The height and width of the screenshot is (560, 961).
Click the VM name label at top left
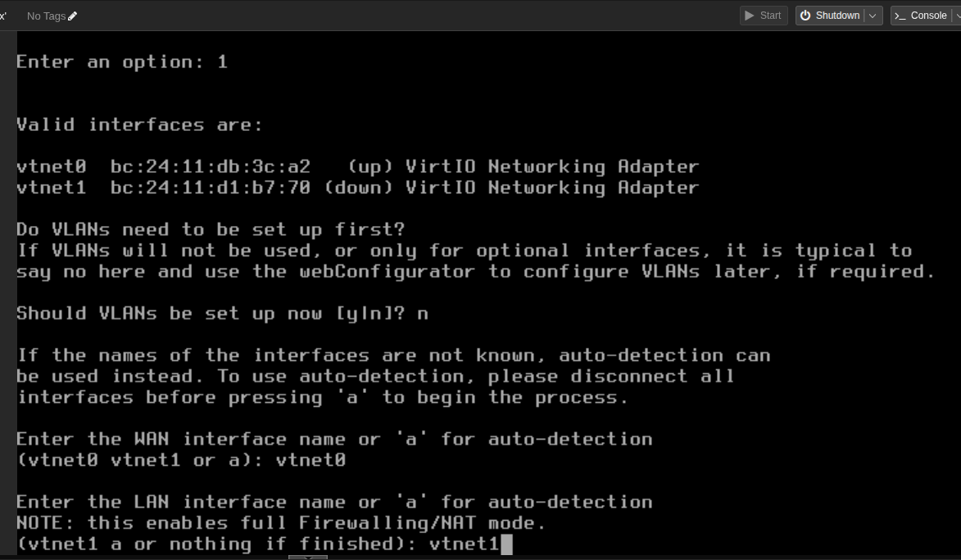(x=3, y=15)
